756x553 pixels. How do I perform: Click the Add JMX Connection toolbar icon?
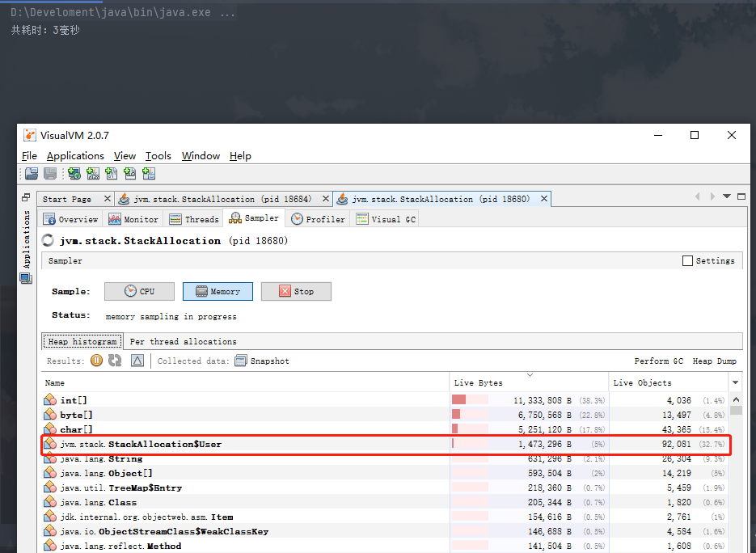tap(93, 174)
